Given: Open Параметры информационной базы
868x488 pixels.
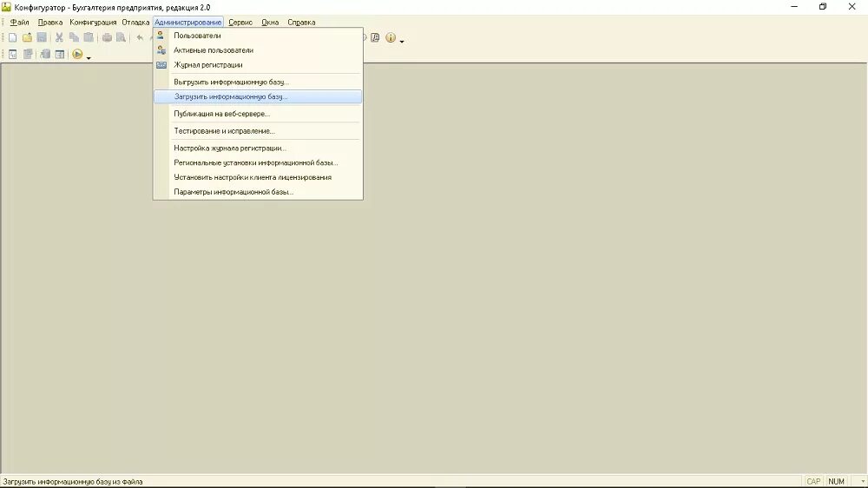Looking at the screenshot, I should point(258,192).
